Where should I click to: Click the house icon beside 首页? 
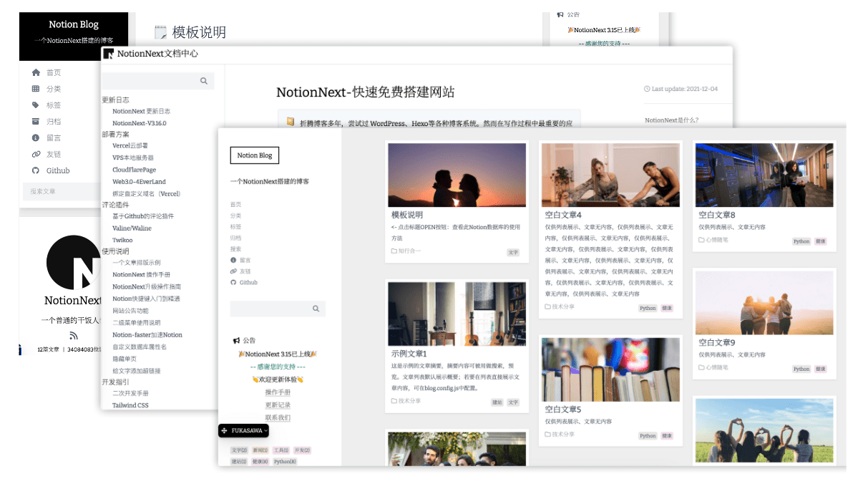36,72
